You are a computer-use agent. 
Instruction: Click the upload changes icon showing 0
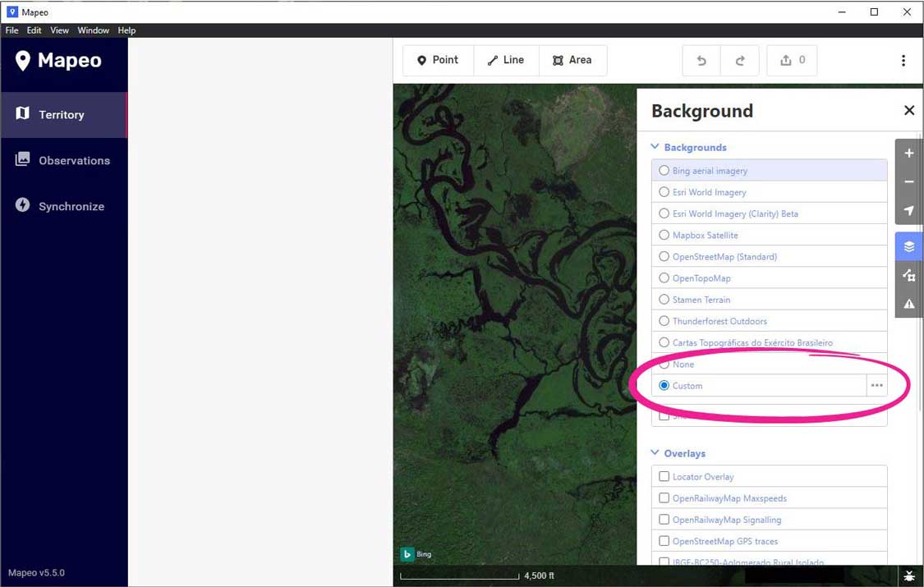click(792, 60)
